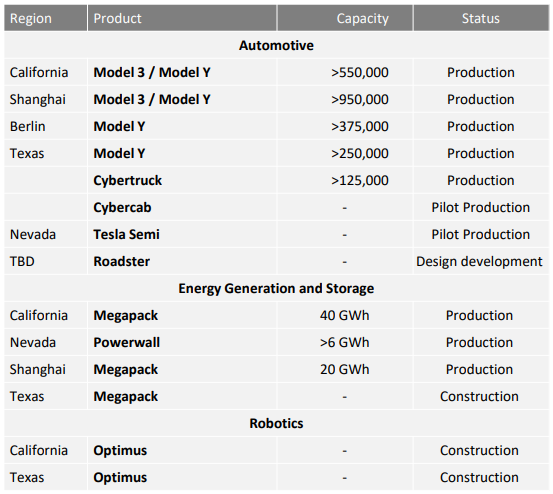Select the >250,000 capacity value

click(x=360, y=153)
